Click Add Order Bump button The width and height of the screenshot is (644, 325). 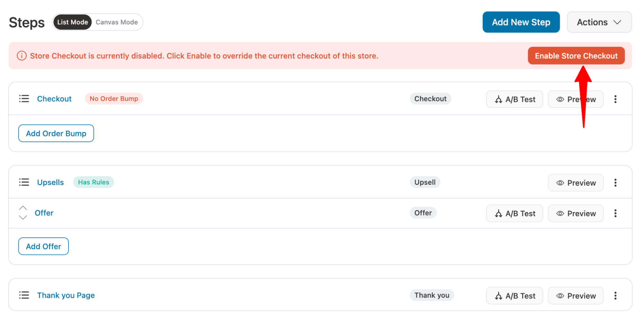pyautogui.click(x=56, y=133)
